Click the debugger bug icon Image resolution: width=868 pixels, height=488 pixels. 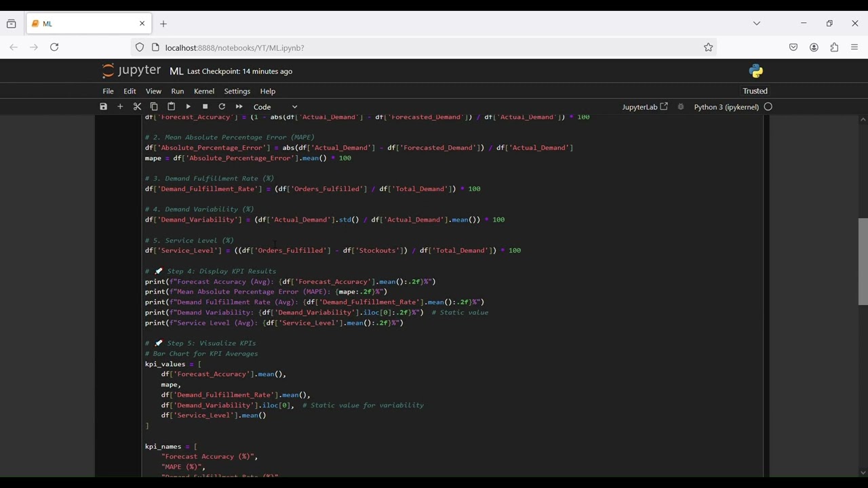(681, 107)
